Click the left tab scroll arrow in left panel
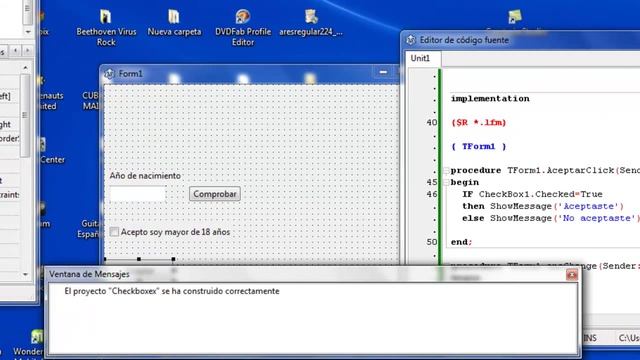The width and height of the screenshot is (640, 360). click(x=16, y=51)
